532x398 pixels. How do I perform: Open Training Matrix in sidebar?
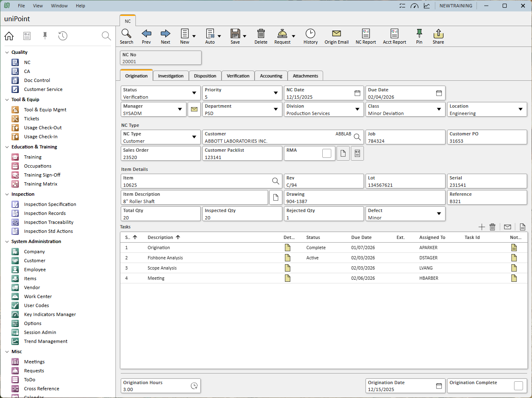pos(41,184)
